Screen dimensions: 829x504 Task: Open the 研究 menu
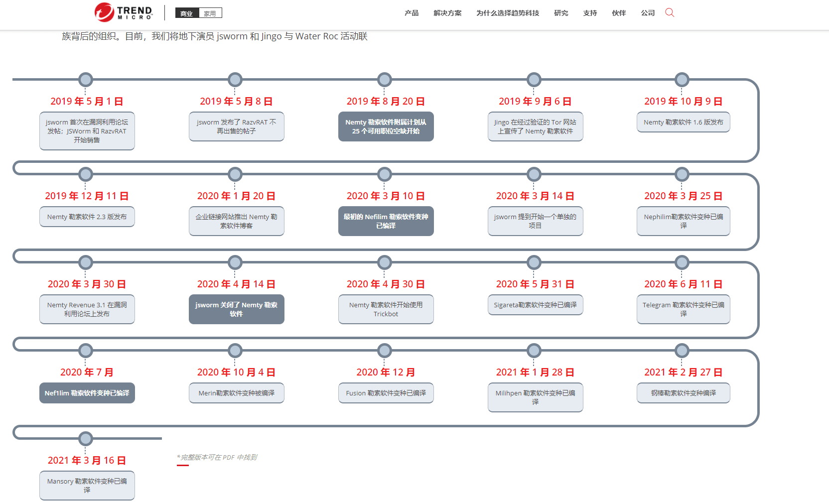tap(561, 13)
